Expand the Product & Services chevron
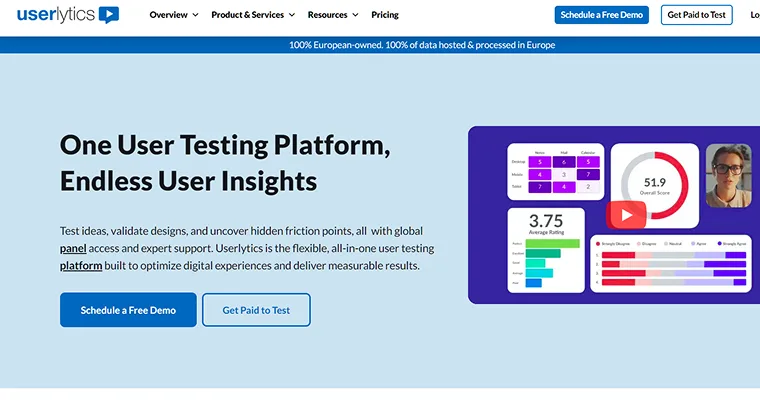760x420 pixels. coord(292,15)
